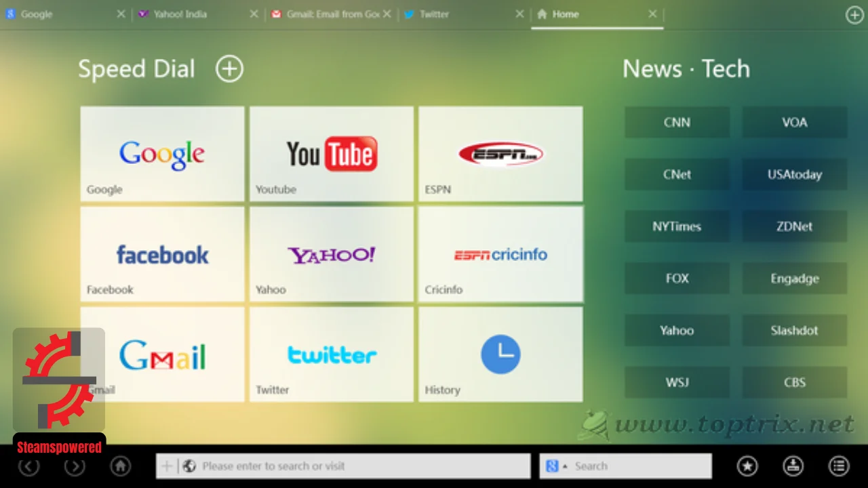Go back with the left arrow

pos(28,466)
